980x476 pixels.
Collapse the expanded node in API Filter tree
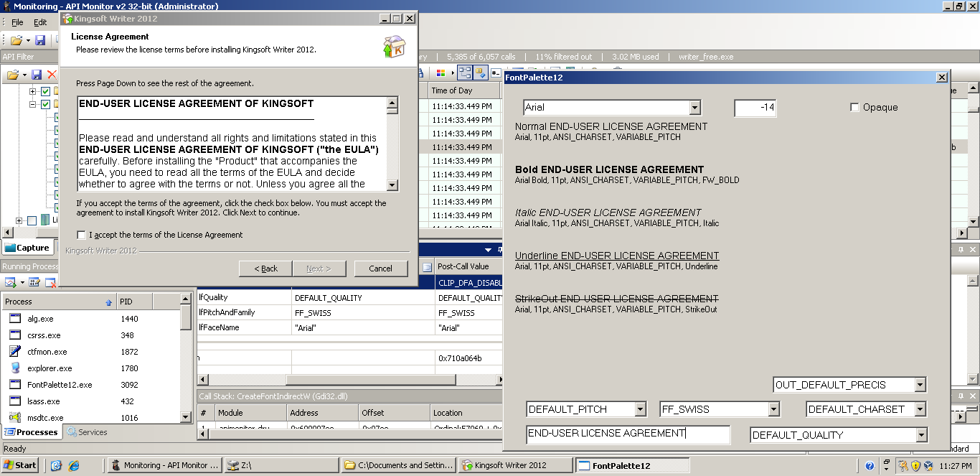pos(32,104)
